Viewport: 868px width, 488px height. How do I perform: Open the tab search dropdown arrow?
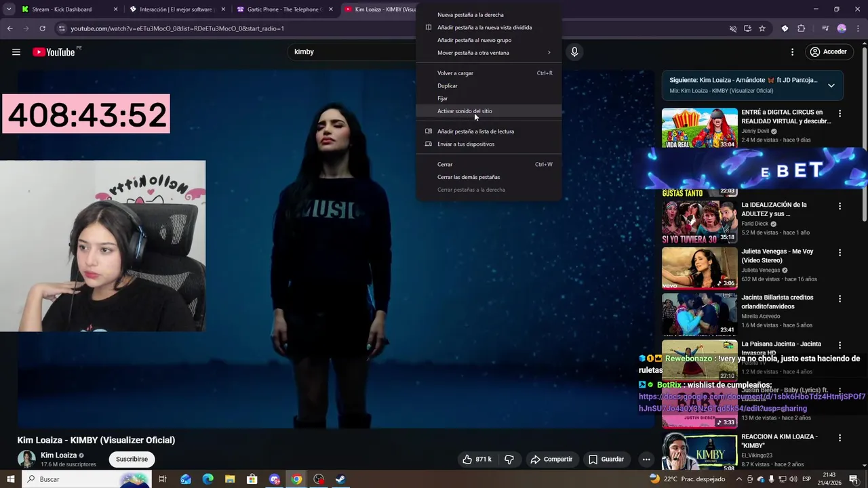tap(9, 9)
